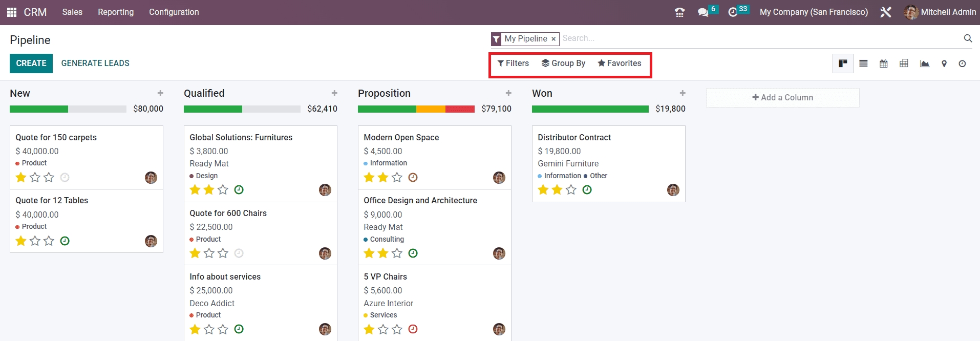
Task: Click the CREATE button
Action: pos(31,63)
